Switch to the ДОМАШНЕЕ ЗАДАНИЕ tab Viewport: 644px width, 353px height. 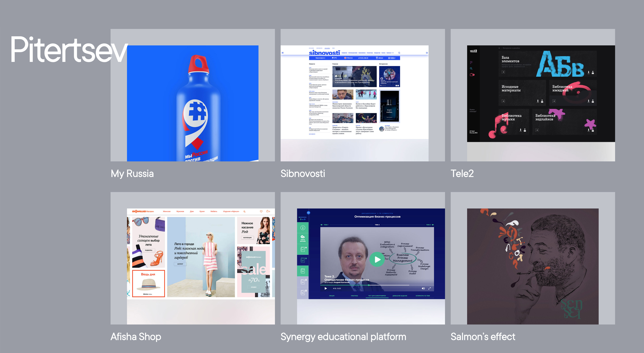(400, 296)
